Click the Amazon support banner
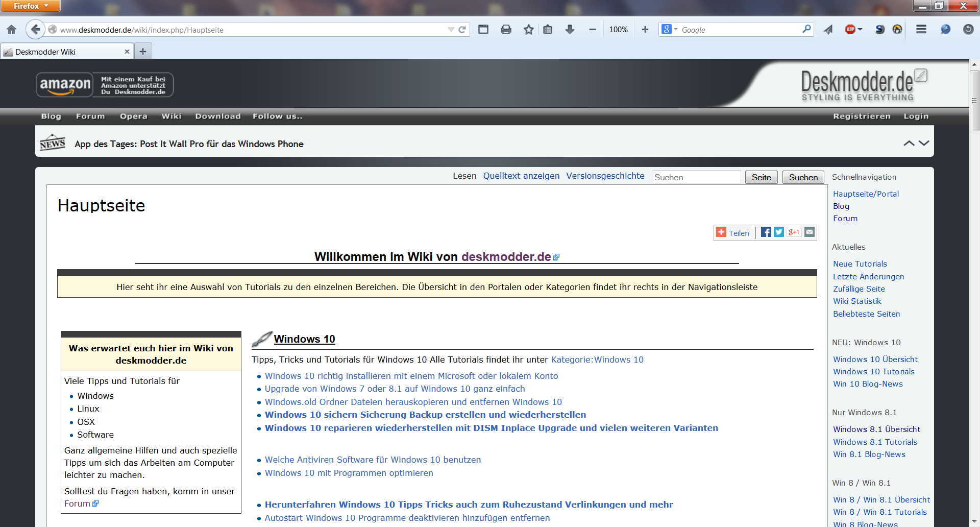Image resolution: width=980 pixels, height=527 pixels. 105,85
